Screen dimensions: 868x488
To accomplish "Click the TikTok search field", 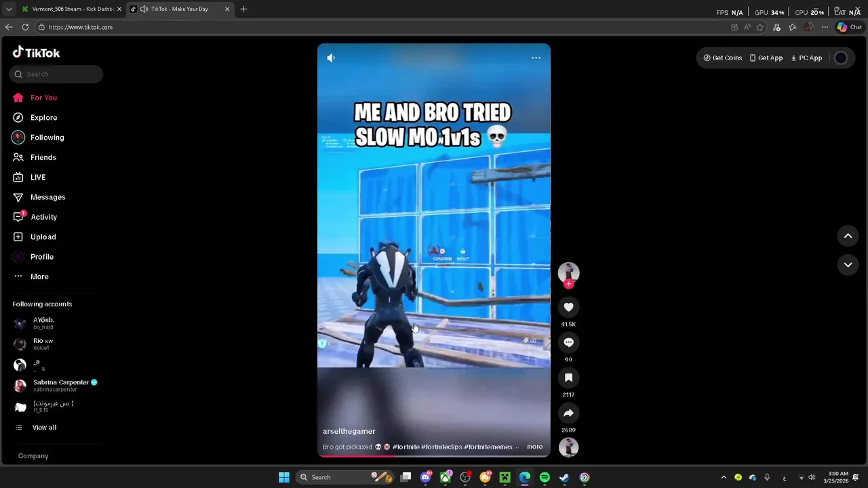I will click(56, 74).
